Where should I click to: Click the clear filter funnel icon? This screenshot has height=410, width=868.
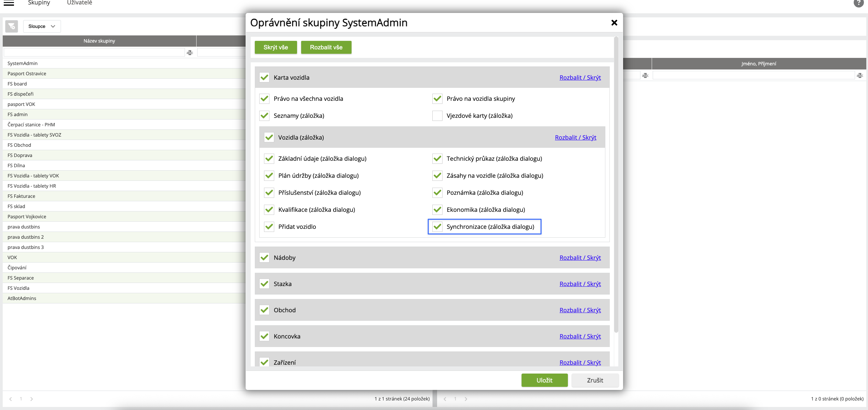pyautogui.click(x=12, y=26)
